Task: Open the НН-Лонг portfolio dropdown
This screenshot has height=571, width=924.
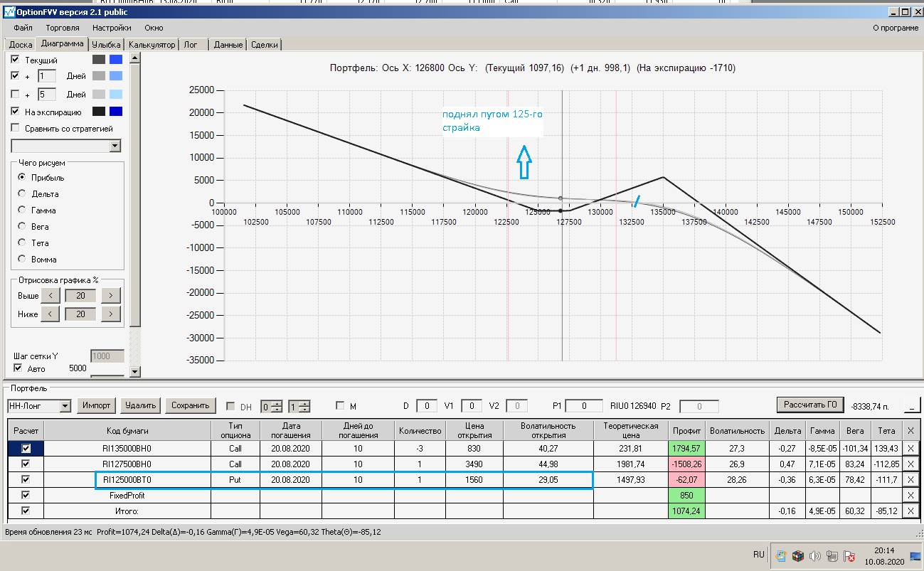Action: point(65,406)
